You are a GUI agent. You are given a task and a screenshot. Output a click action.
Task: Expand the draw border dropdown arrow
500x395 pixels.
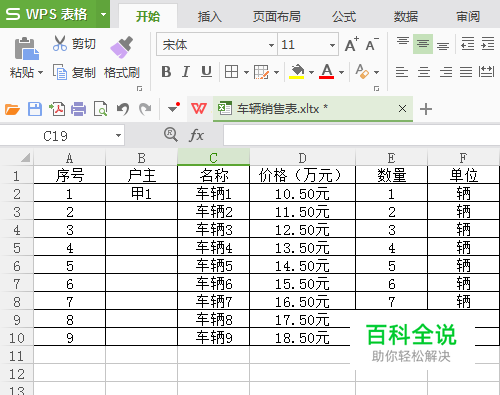[276, 72]
